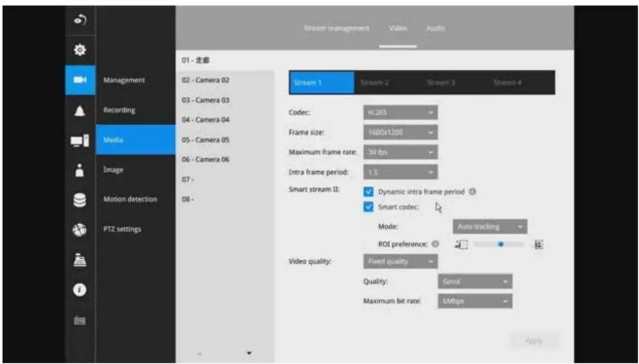Open the Maximum bit rate dropdown

(x=475, y=301)
